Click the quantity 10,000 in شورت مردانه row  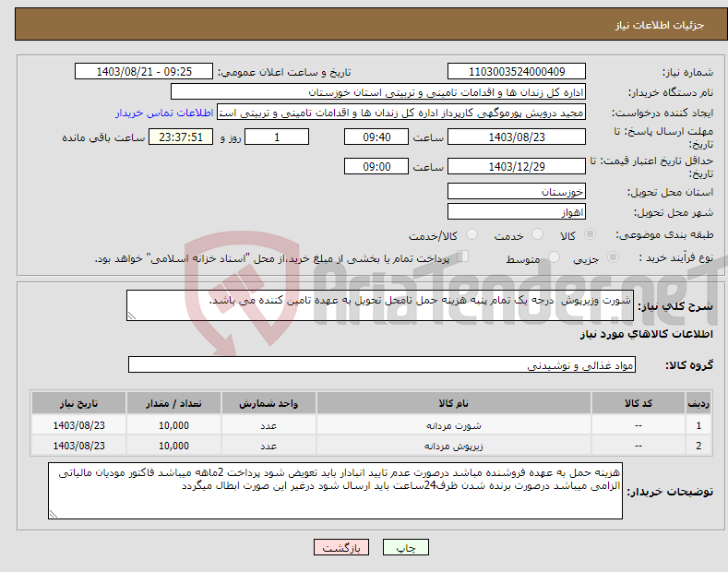pyautogui.click(x=173, y=425)
